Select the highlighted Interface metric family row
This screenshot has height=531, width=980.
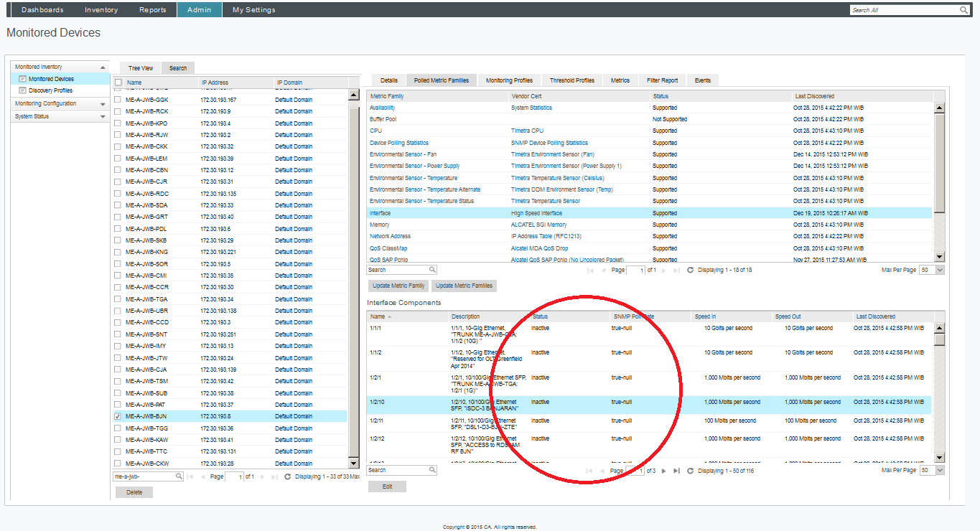coord(503,212)
